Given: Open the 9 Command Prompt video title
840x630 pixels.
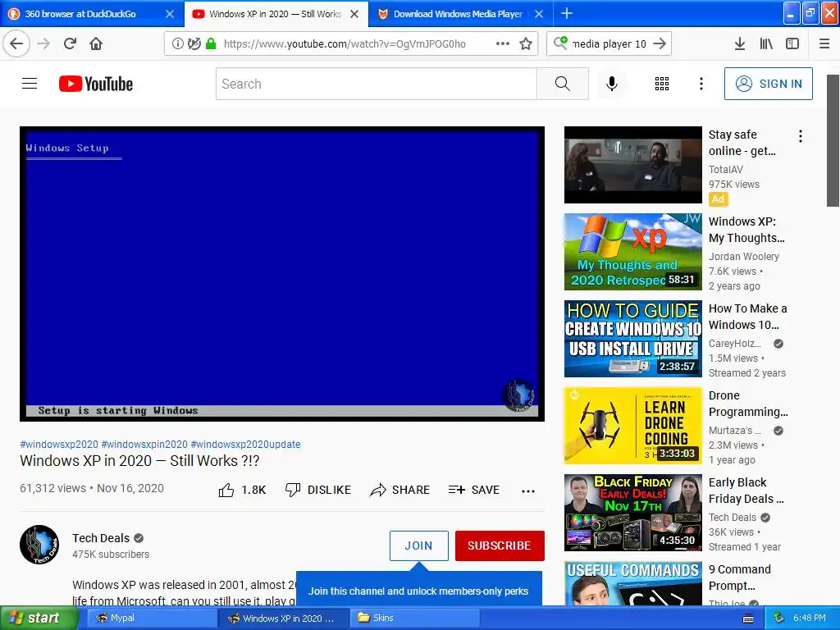Looking at the screenshot, I should 740,577.
